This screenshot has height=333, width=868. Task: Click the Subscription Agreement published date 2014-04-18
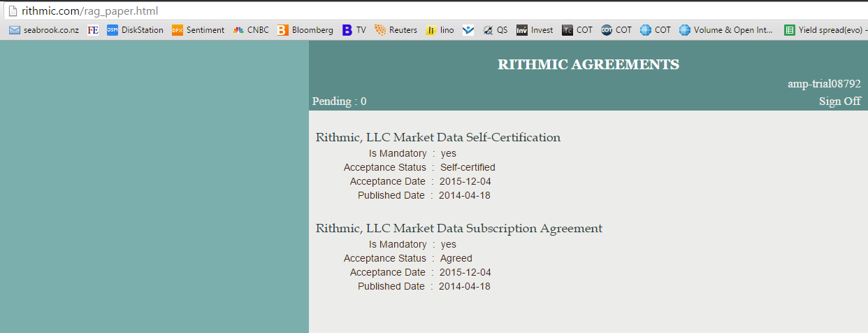click(465, 286)
